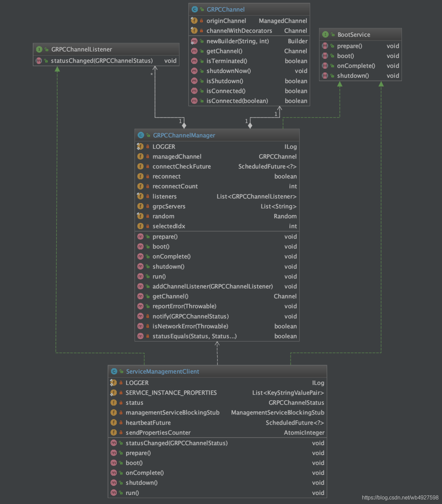Click method icon beside shutdownNow()
The width and height of the screenshot is (442, 504).
pyautogui.click(x=194, y=71)
